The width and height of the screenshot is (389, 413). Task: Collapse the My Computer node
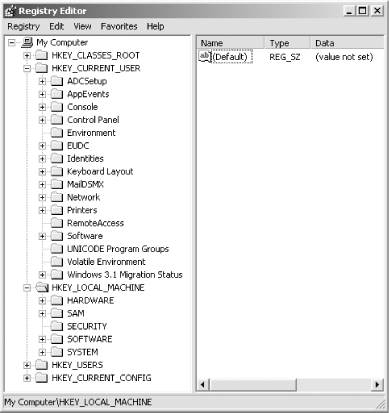pos(12,43)
